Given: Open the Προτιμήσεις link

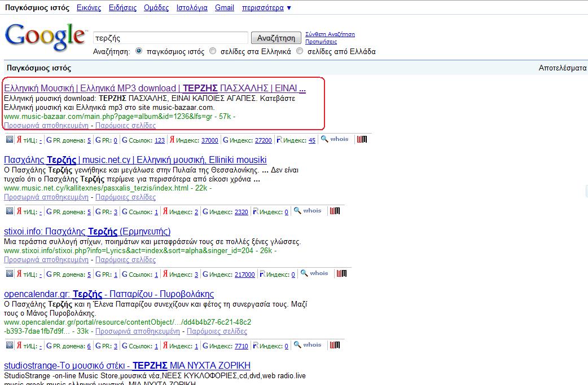Looking at the screenshot, I should [x=321, y=42].
